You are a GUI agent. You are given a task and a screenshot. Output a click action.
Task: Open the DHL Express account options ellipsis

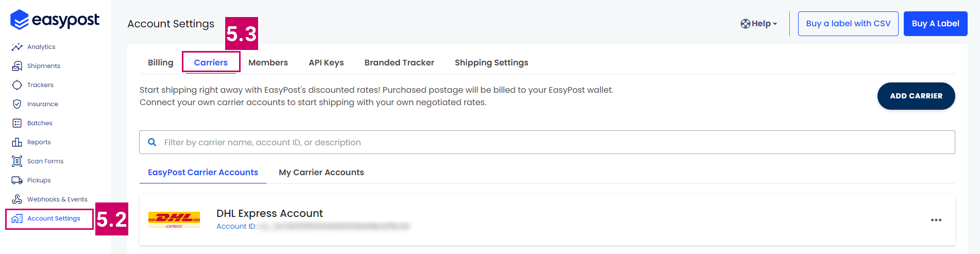point(936,220)
